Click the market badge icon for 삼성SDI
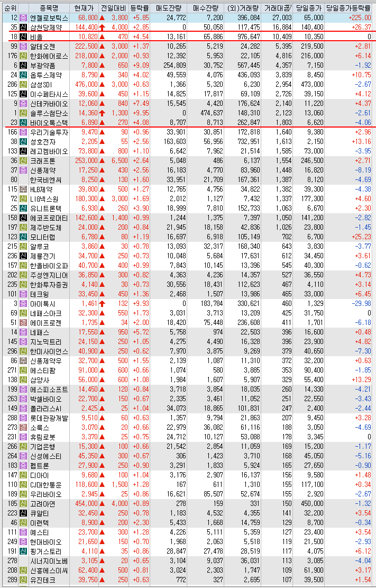The image size is (376, 588). [23, 84]
